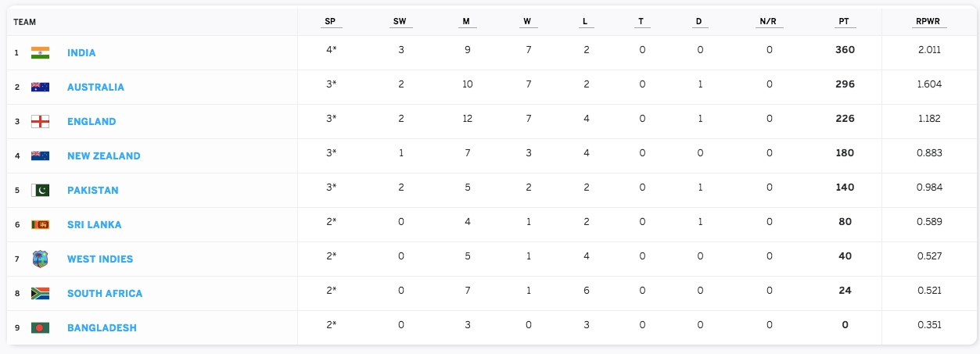The image size is (980, 354).
Task: Open the INDIA team link
Action: coord(81,53)
